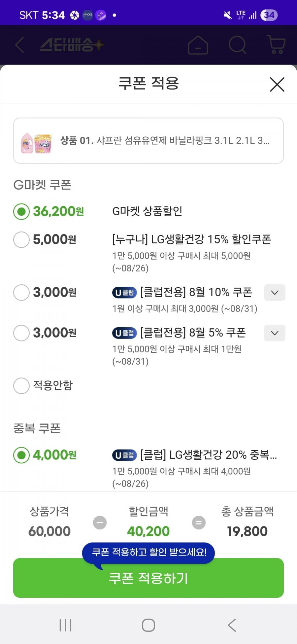
Task: Select the 5,000원 LG생활건강 15% coupon radio
Action: click(x=21, y=239)
